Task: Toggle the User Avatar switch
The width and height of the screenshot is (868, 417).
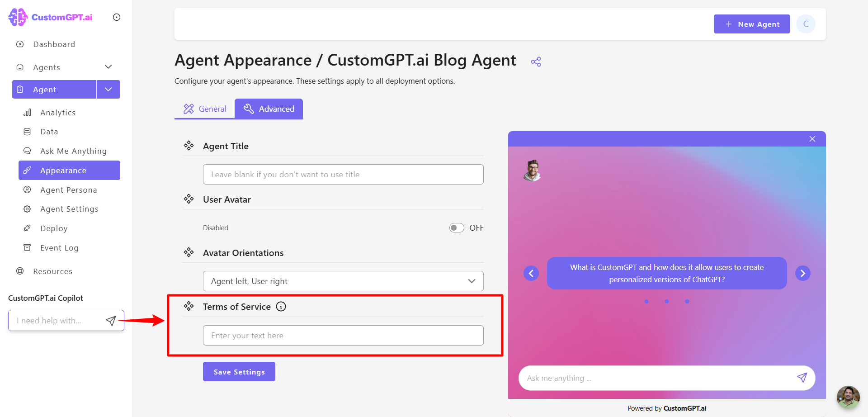Action: pyautogui.click(x=457, y=228)
